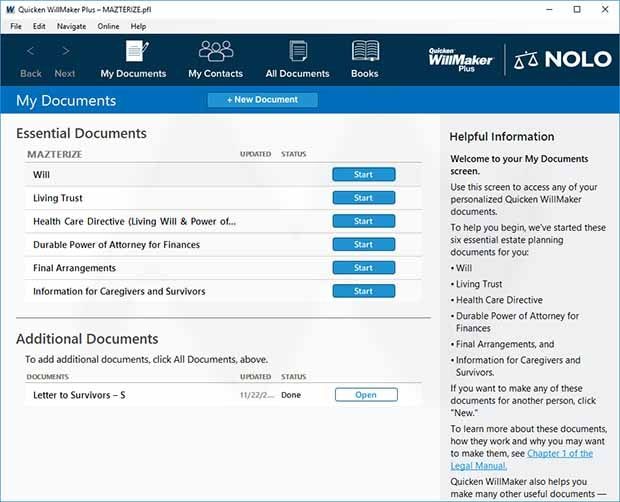Maximize the WillMaker window
Viewport: 620px width, 502px height.
[x=577, y=9]
